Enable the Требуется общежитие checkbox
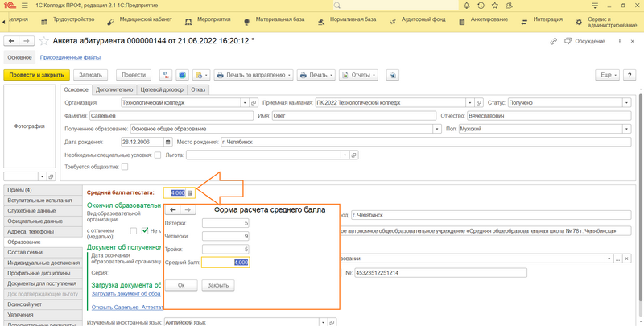This screenshot has width=644, height=331. pos(125,167)
